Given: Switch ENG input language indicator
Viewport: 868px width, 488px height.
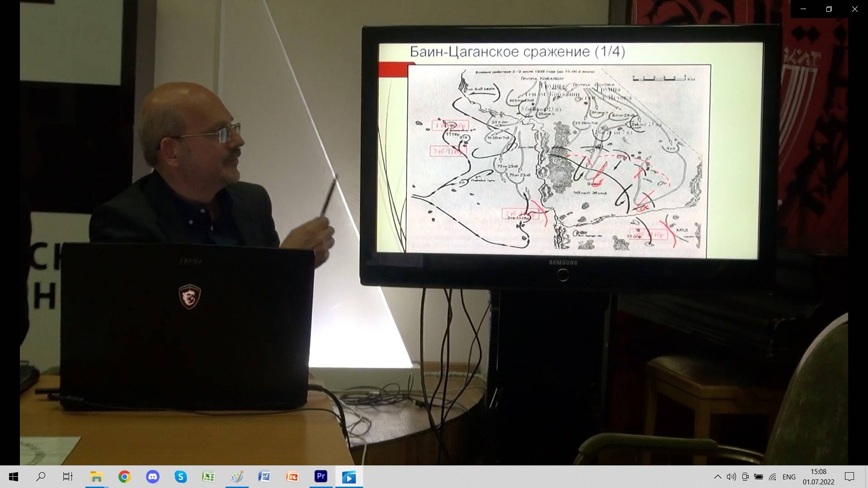Looking at the screenshot, I should click(789, 477).
